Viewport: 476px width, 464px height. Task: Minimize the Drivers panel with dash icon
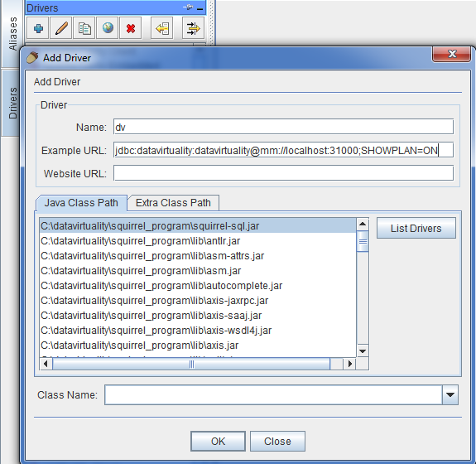coord(200,9)
